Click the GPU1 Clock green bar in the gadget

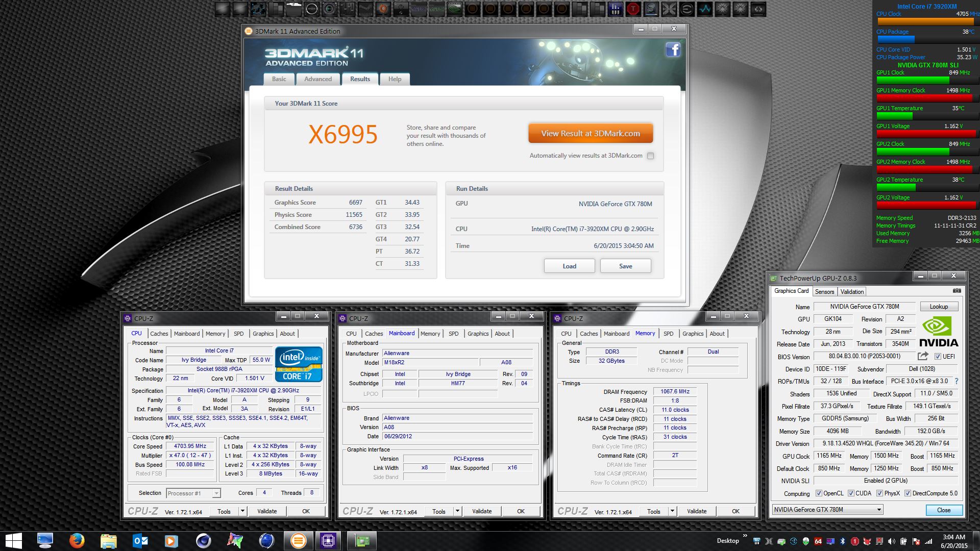[x=913, y=80]
